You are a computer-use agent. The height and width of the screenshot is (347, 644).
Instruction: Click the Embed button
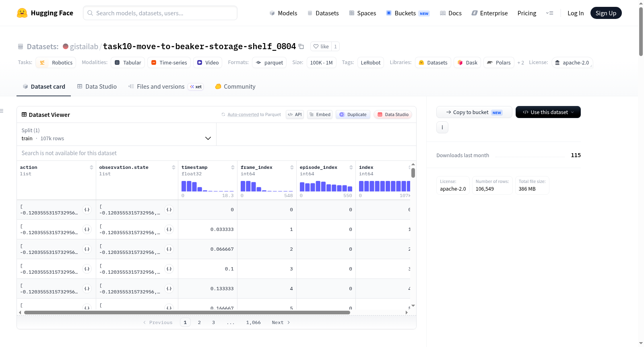(320, 114)
